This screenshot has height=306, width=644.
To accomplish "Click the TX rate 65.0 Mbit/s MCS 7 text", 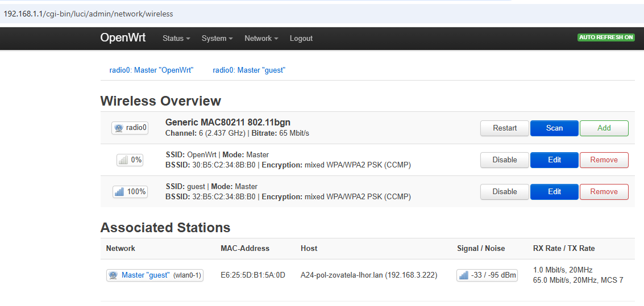I will (578, 280).
